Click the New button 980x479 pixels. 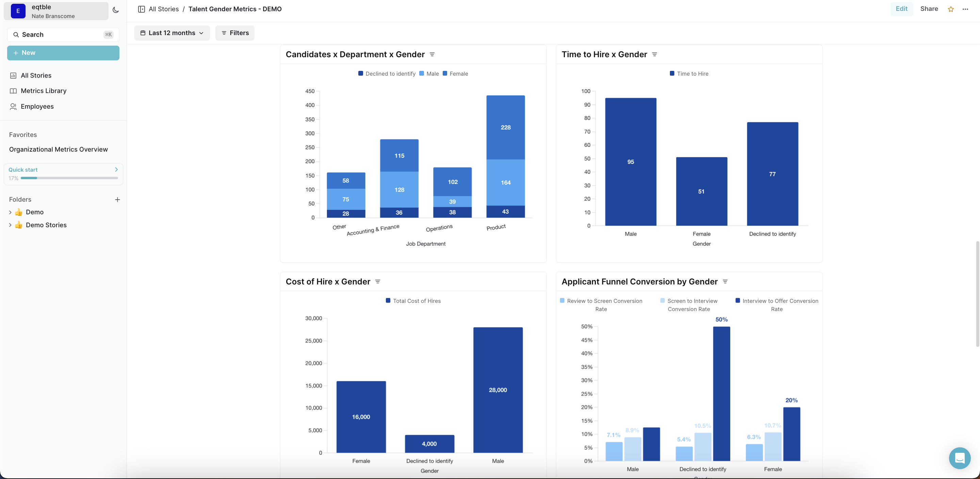(63, 52)
